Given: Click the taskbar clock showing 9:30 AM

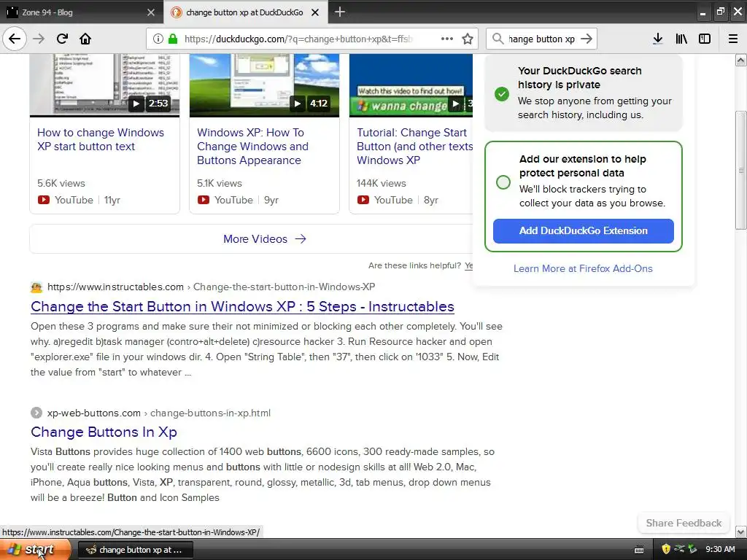Looking at the screenshot, I should click(720, 550).
